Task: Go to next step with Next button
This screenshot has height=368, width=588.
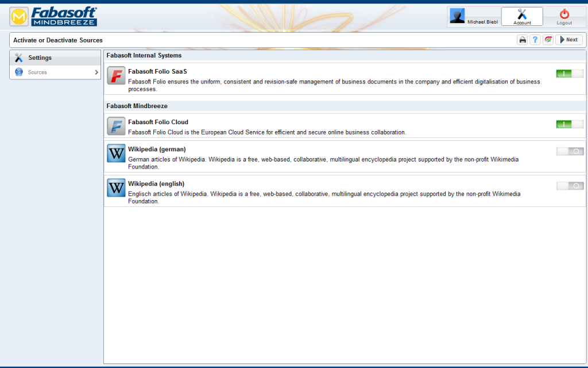Action: tap(569, 40)
